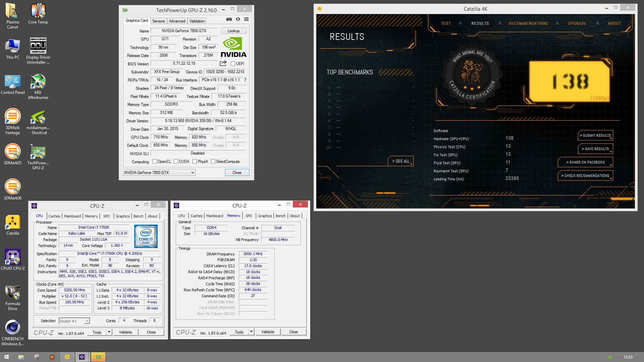Open 3DMark06 desktop icon
Image resolution: width=644 pixels, height=362 pixels.
[12, 189]
